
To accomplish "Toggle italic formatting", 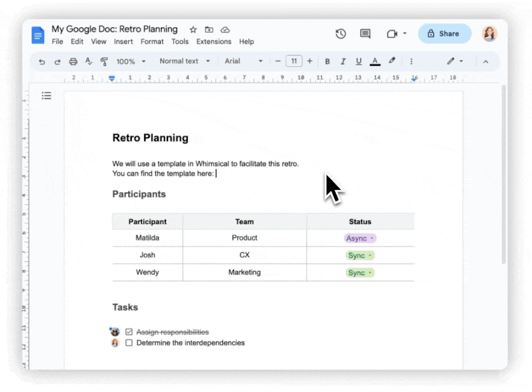I will pyautogui.click(x=343, y=61).
